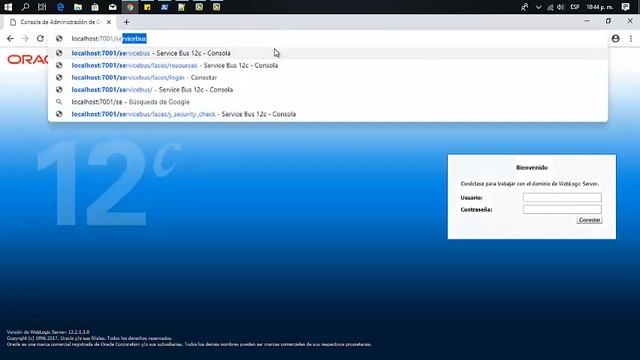Viewport: 640px width, 360px height.
Task: Select the Búsqueda de Google suggestion
Action: [328, 102]
